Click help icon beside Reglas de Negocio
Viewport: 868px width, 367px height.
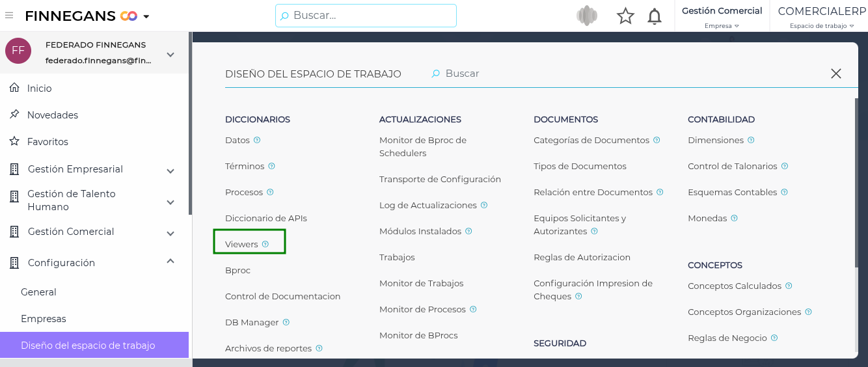tap(775, 338)
